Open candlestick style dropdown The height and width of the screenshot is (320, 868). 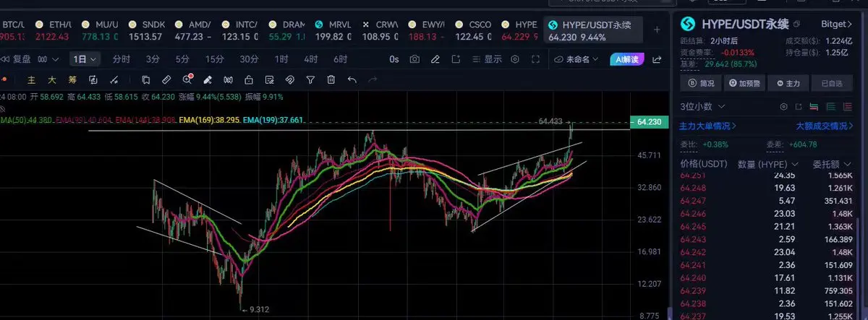click(x=48, y=59)
